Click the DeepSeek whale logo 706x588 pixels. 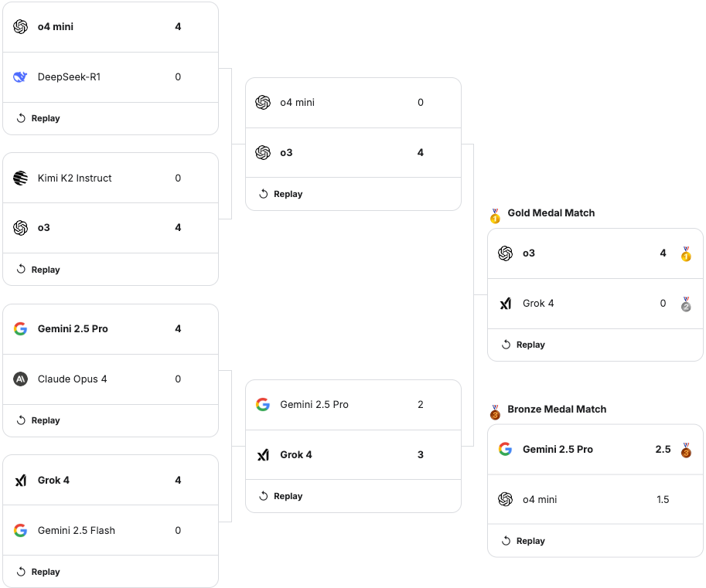coord(20,77)
